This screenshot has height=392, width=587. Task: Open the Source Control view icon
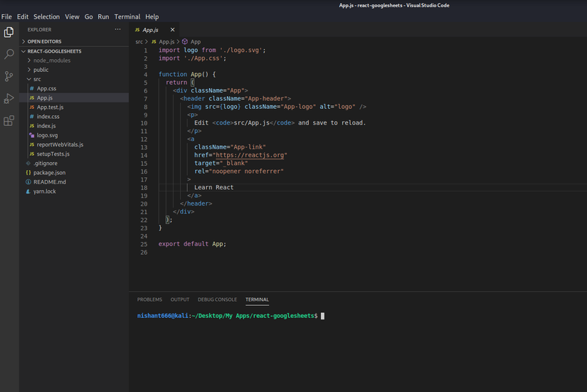(9, 76)
